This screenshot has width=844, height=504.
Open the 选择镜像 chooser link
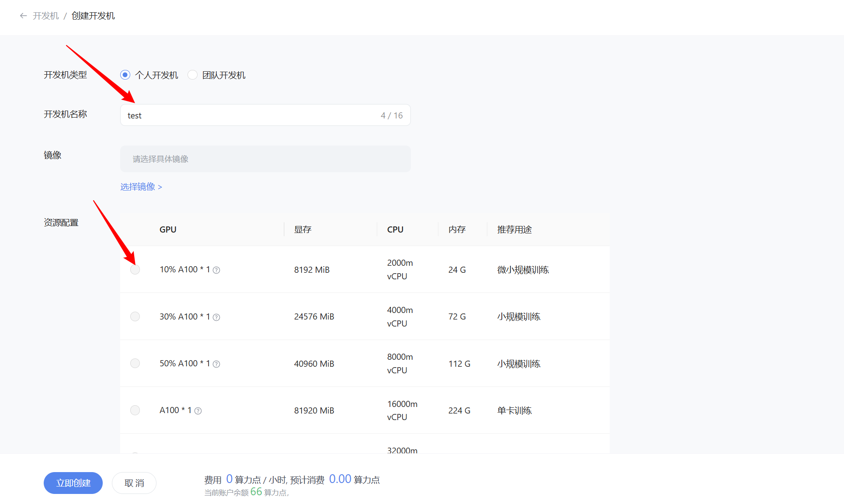pyautogui.click(x=141, y=187)
